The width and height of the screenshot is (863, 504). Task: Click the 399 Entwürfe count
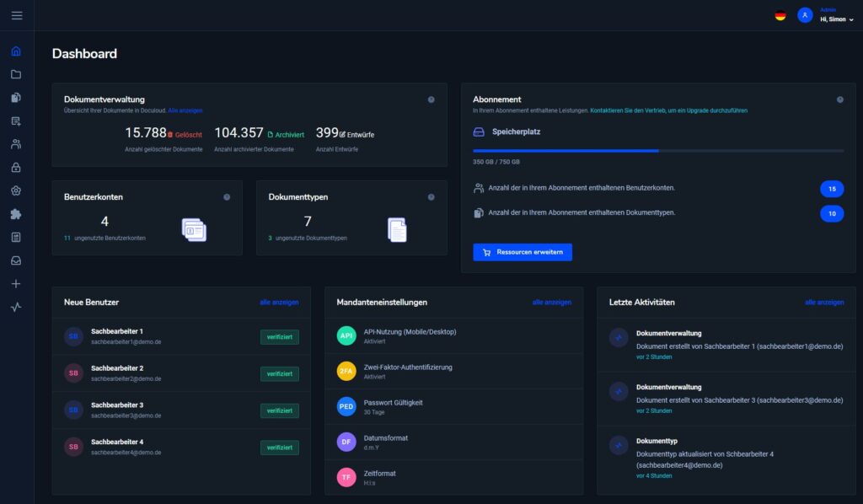(345, 133)
